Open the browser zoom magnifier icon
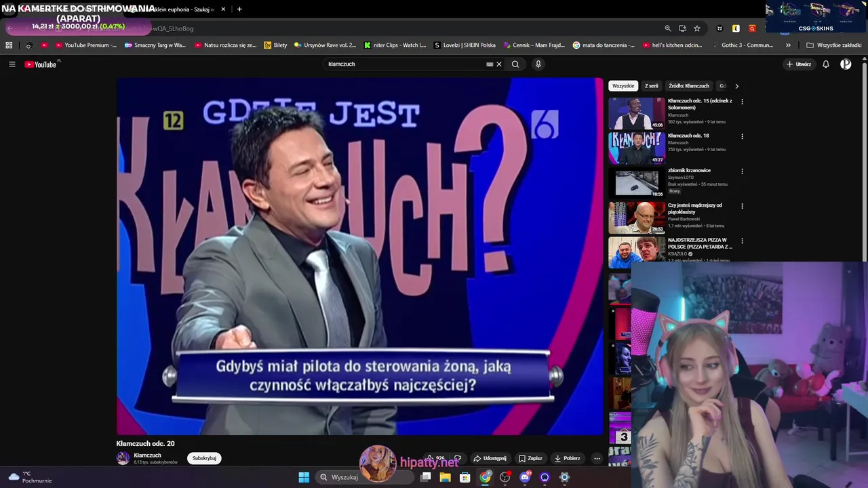868x488 pixels. [x=668, y=28]
